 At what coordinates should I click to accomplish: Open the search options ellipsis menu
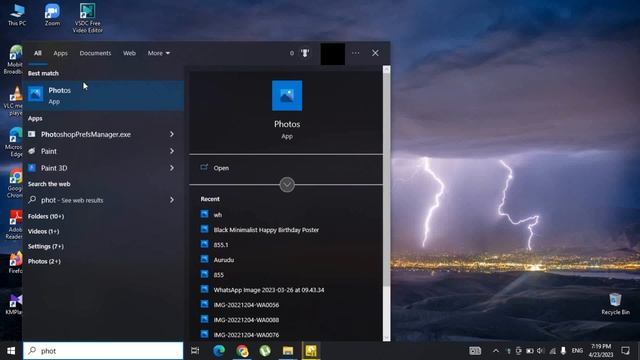point(356,53)
